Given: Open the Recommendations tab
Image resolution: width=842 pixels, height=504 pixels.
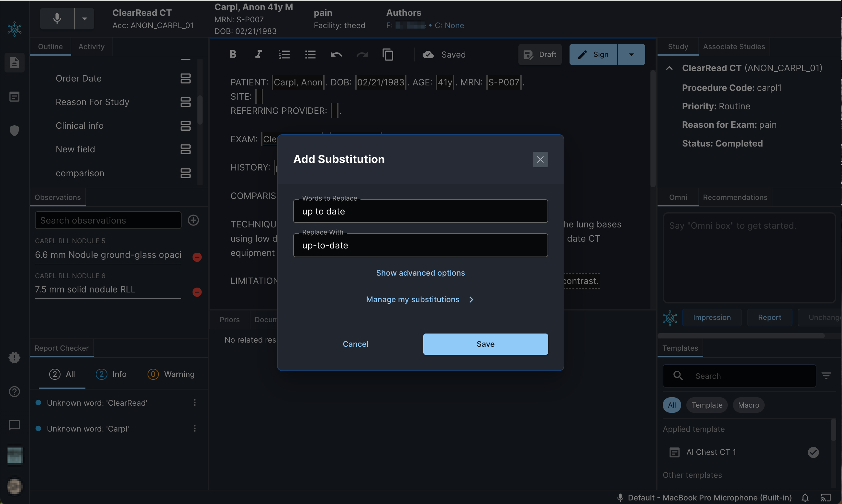Looking at the screenshot, I should [735, 197].
